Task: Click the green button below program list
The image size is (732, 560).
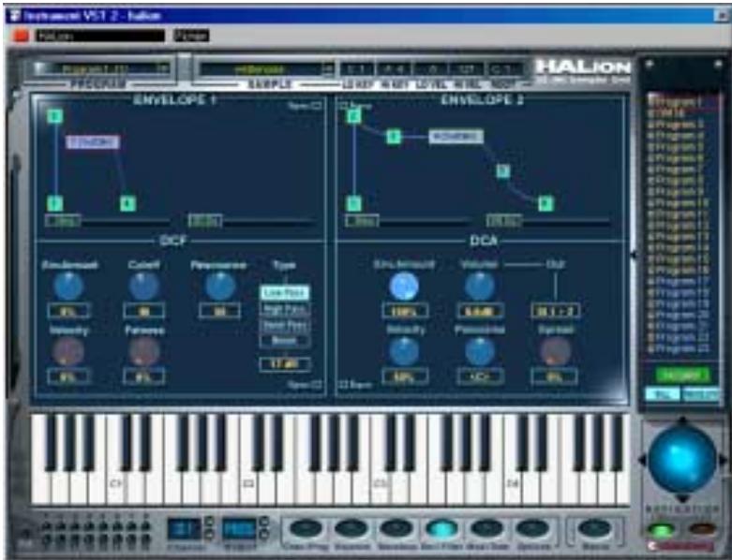Action: [x=682, y=375]
